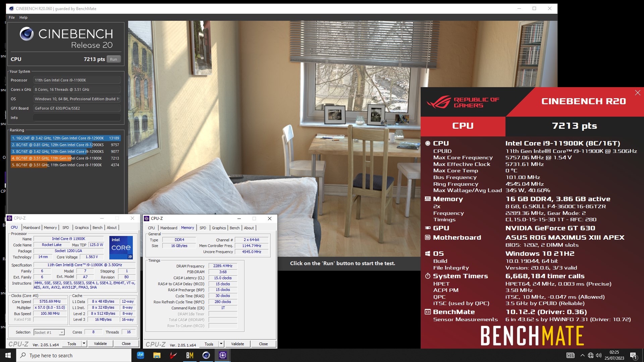Click DRAM Frequency value 2289.4 MHz
This screenshot has height=362, width=644.
click(x=223, y=266)
